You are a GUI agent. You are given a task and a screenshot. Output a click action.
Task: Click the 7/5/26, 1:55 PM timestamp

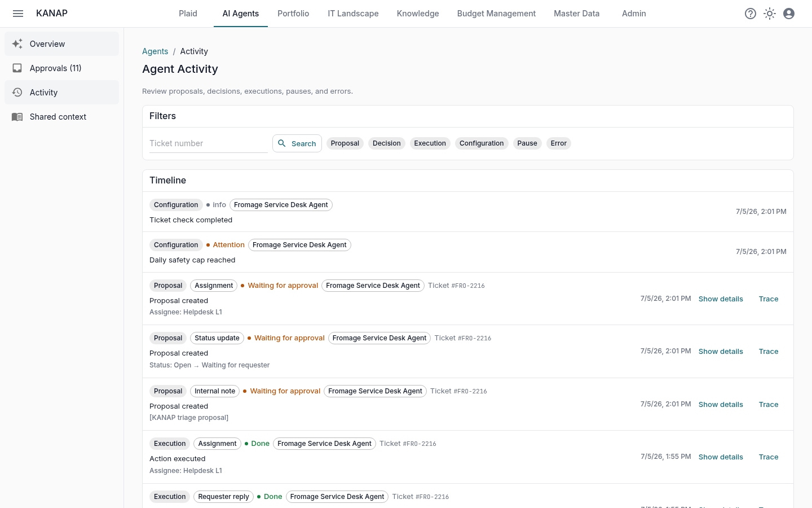tap(666, 457)
